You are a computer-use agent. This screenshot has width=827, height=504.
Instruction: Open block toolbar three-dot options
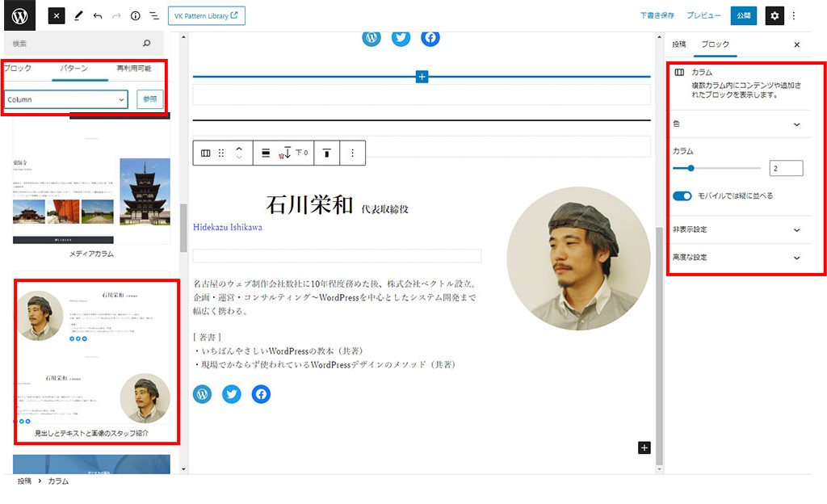(352, 153)
